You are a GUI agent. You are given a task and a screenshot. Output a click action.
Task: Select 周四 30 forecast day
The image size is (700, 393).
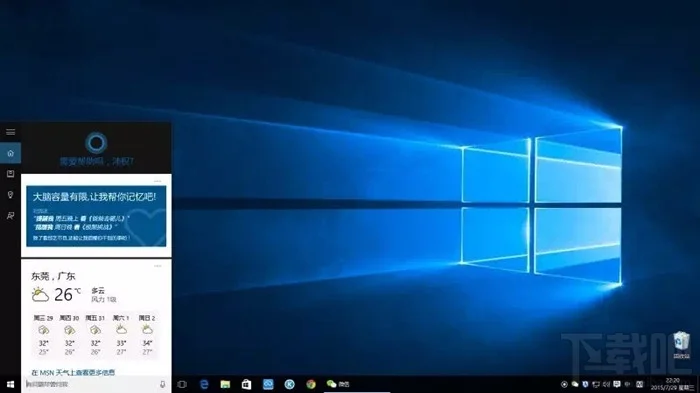point(69,335)
